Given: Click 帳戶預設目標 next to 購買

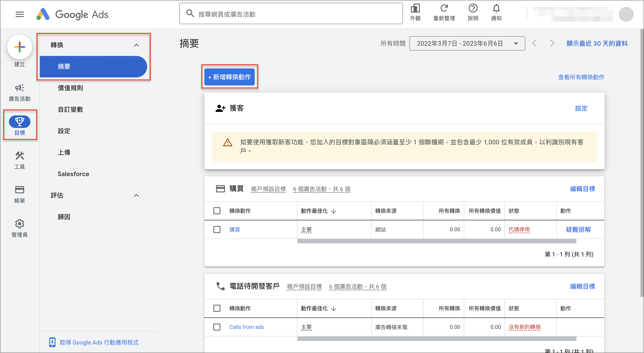Looking at the screenshot, I should click(268, 189).
